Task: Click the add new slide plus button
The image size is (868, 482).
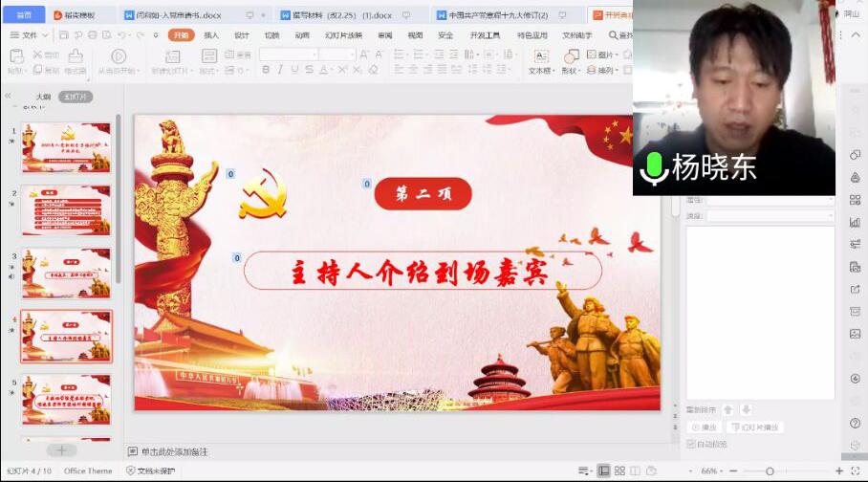Action: click(61, 449)
